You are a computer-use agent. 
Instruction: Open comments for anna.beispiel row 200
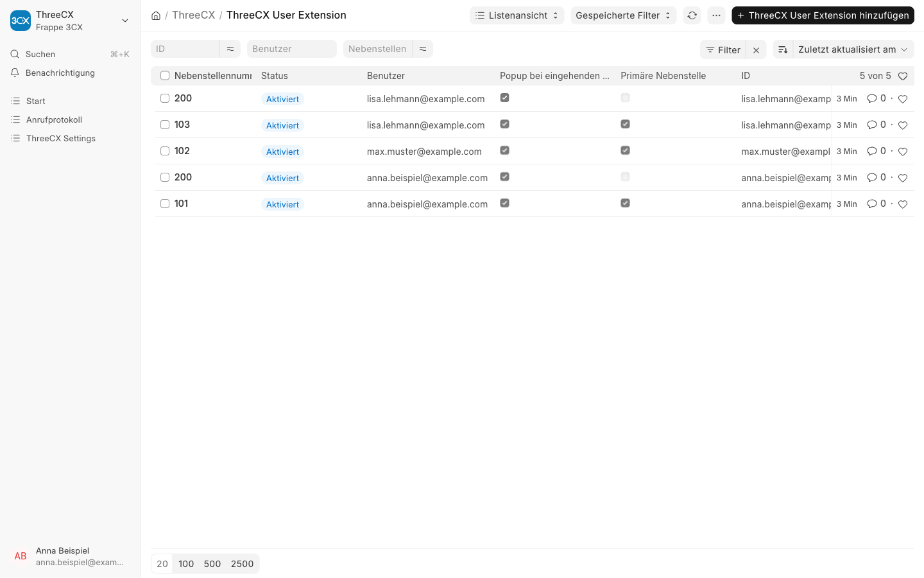click(871, 177)
